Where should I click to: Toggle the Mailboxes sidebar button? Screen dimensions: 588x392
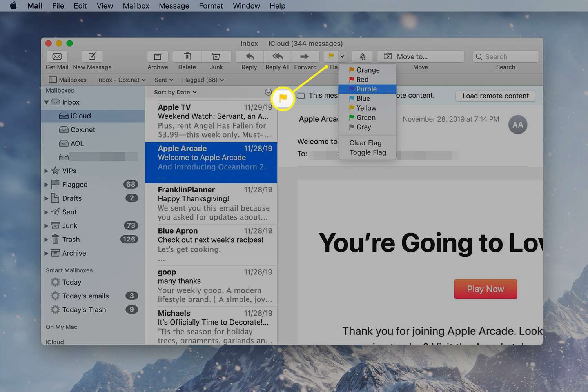coord(67,80)
